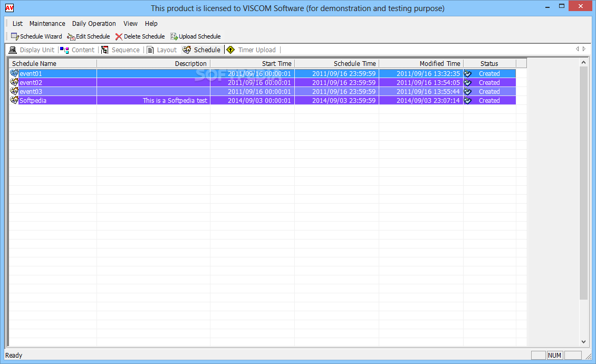Sort by Start Time column header

coord(253,63)
